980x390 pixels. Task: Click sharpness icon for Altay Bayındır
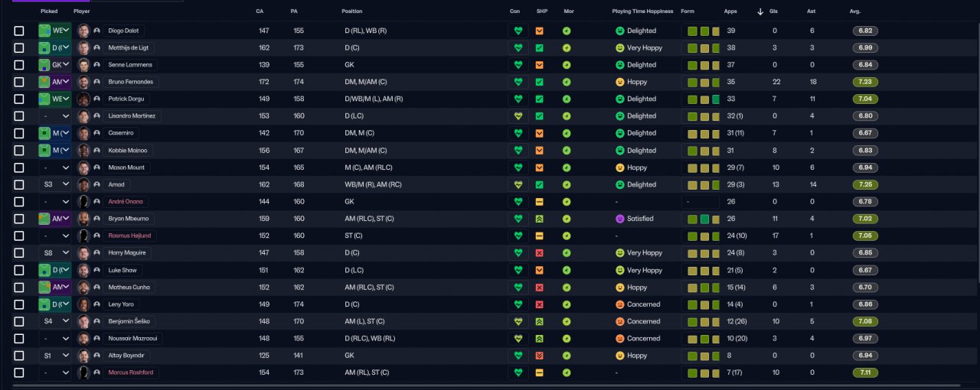tap(539, 356)
